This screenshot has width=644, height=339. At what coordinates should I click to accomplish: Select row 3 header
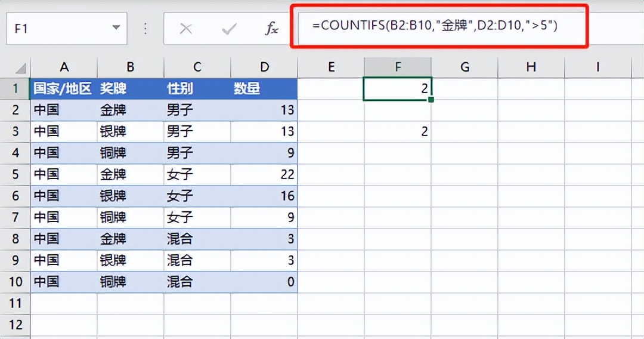click(x=15, y=131)
